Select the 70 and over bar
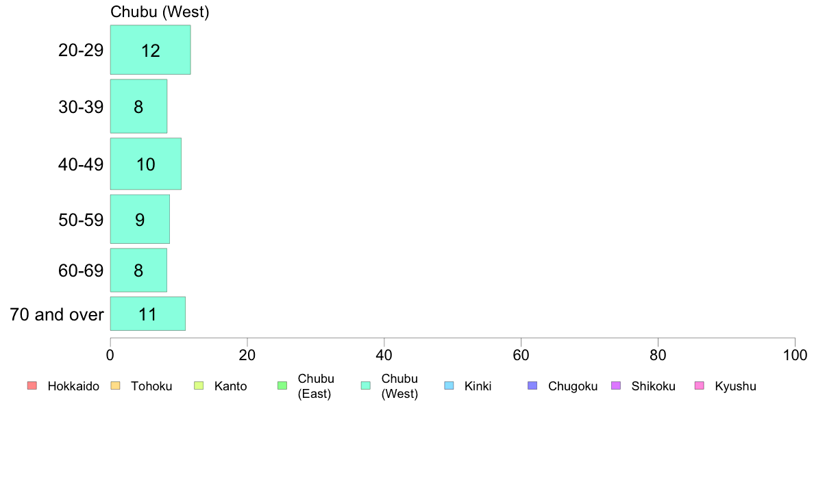The image size is (814, 504). pos(148,314)
